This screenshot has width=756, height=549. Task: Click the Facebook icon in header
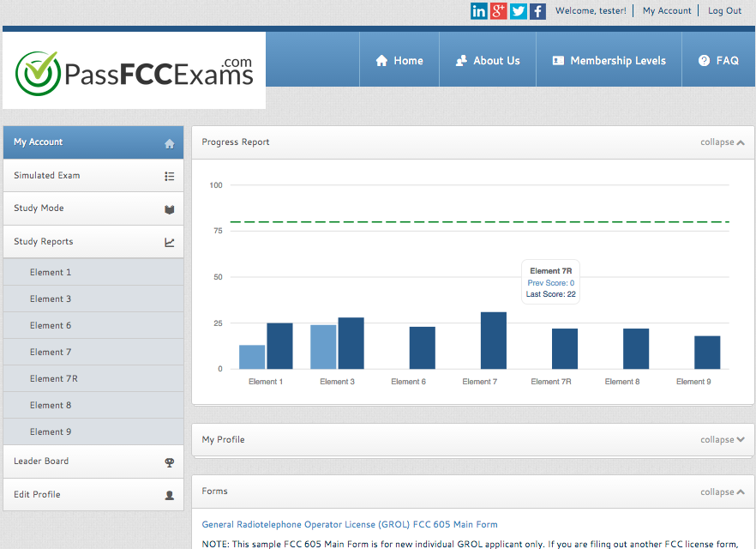[537, 11]
